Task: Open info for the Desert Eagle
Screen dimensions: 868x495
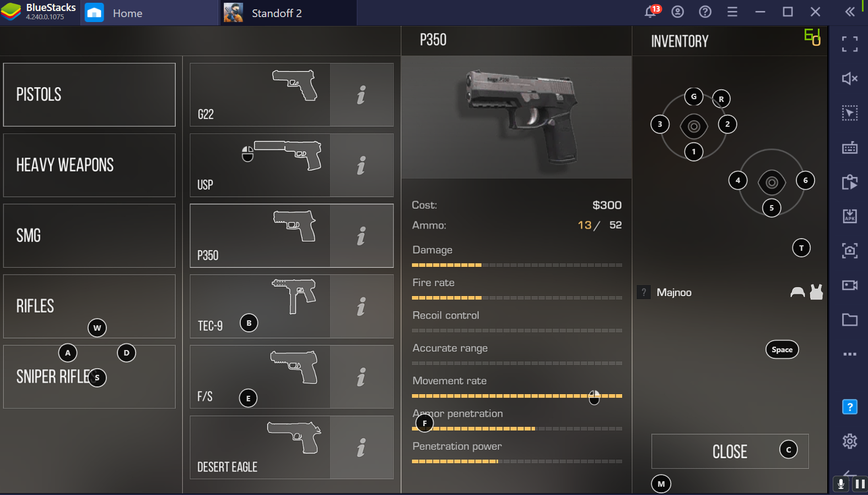Action: (x=362, y=448)
